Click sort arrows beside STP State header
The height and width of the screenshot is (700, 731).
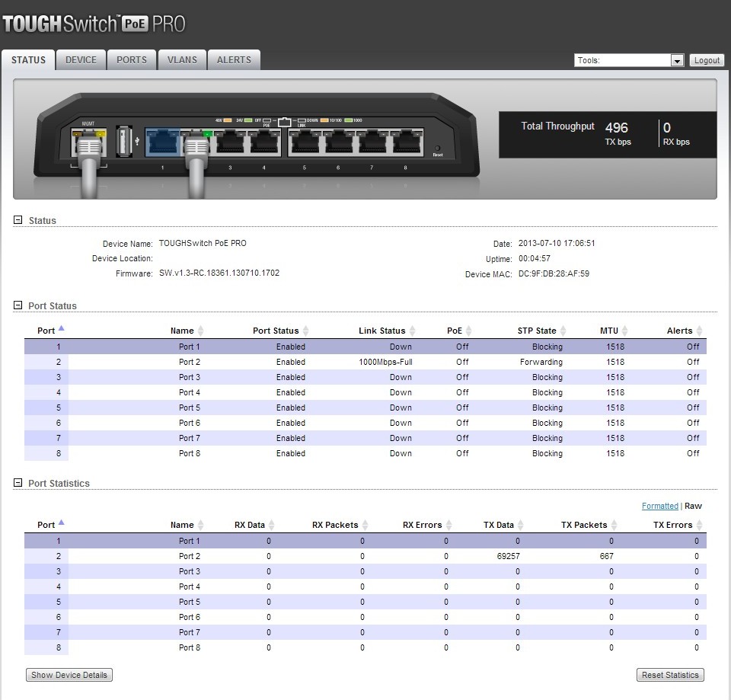click(x=563, y=331)
